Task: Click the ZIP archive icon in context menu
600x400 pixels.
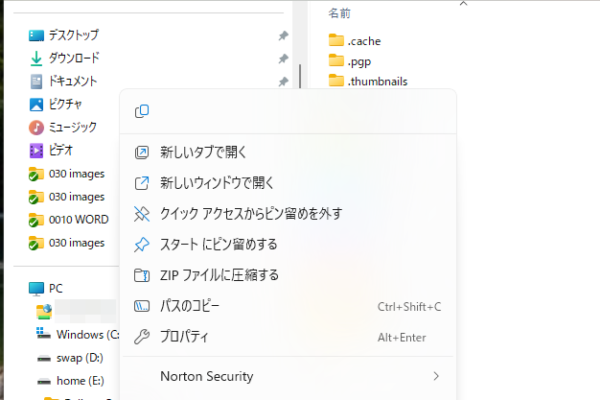Action: point(142,275)
